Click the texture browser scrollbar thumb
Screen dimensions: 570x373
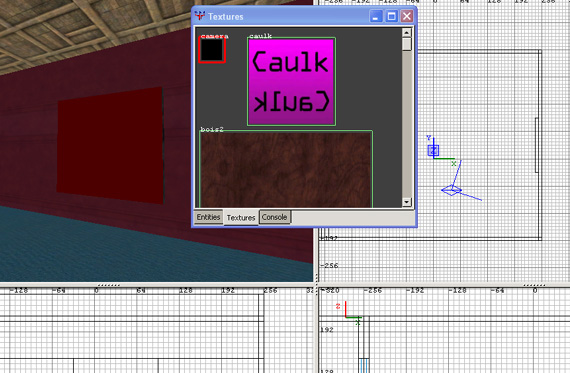407,44
